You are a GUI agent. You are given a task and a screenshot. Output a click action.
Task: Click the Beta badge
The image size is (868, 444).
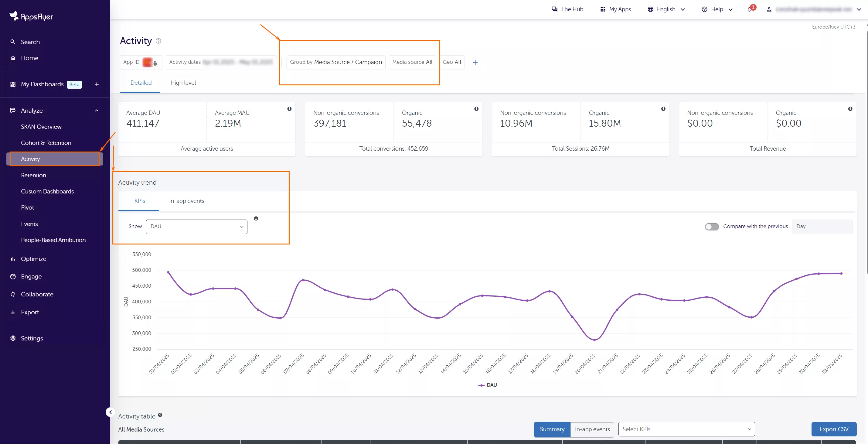coord(74,85)
